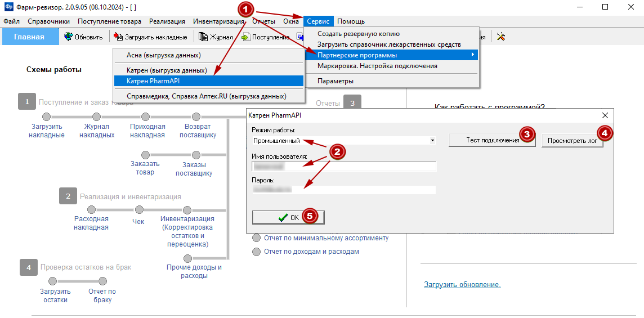Open the Файл menu
This screenshot has height=318, width=644.
coord(11,21)
